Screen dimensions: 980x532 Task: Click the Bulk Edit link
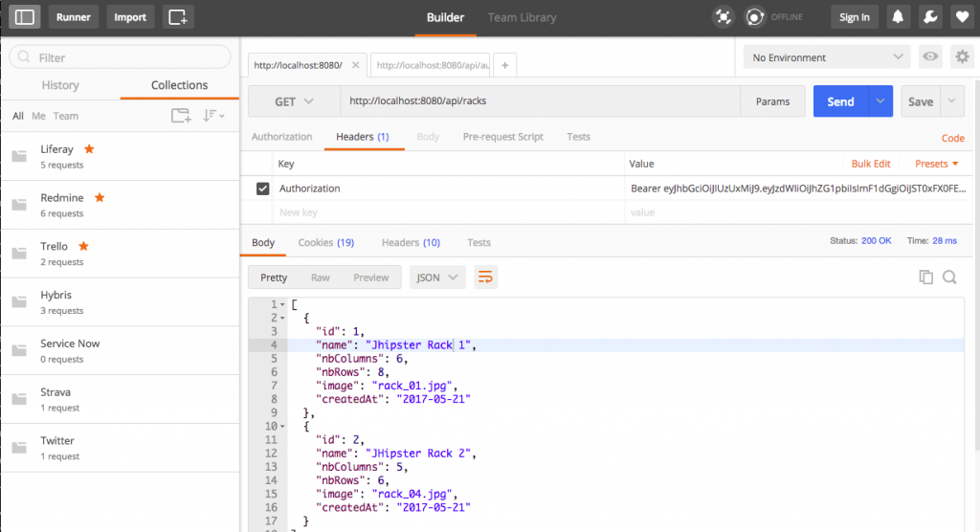tap(871, 164)
